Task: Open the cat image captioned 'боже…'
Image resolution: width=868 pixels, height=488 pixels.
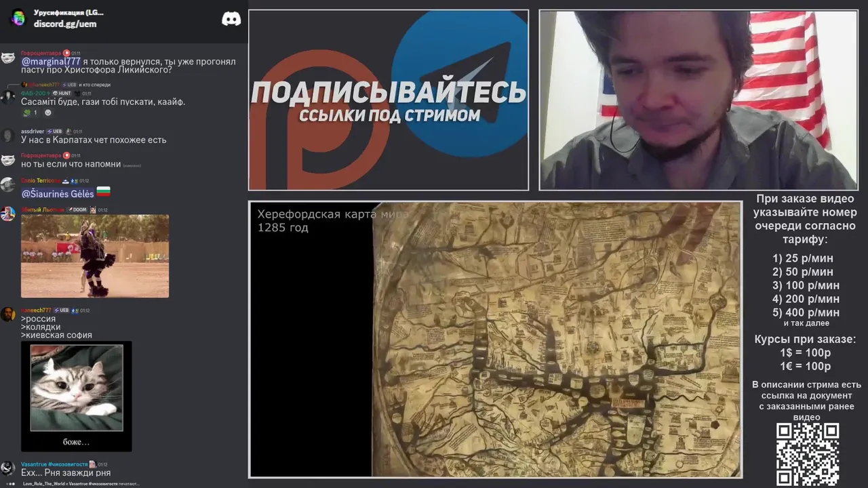Action: (x=77, y=396)
